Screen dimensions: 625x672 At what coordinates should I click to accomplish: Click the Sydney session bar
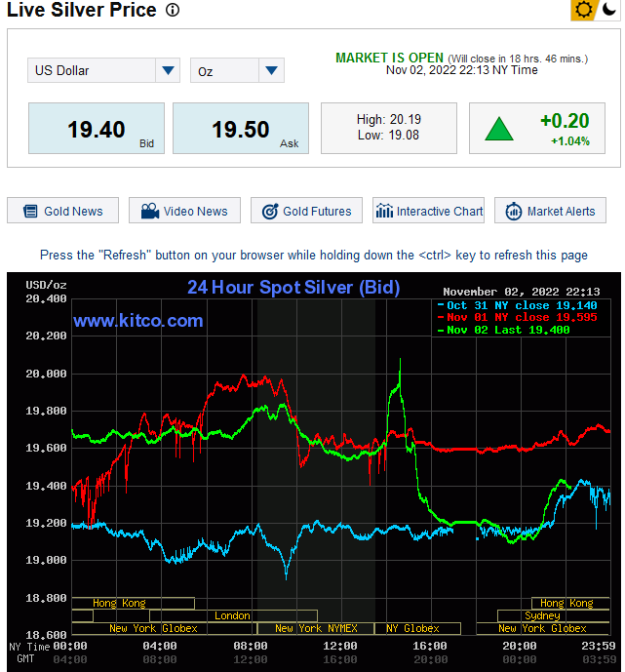[554, 615]
